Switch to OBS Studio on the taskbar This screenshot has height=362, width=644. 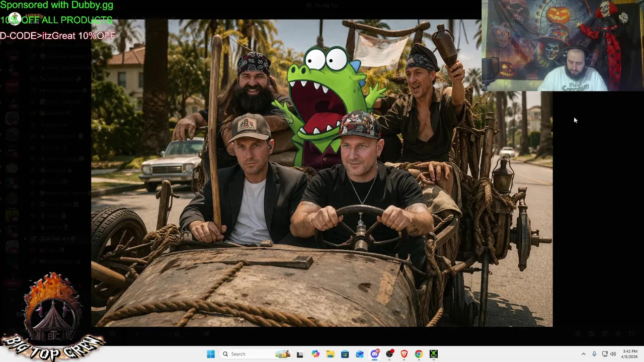(389, 354)
